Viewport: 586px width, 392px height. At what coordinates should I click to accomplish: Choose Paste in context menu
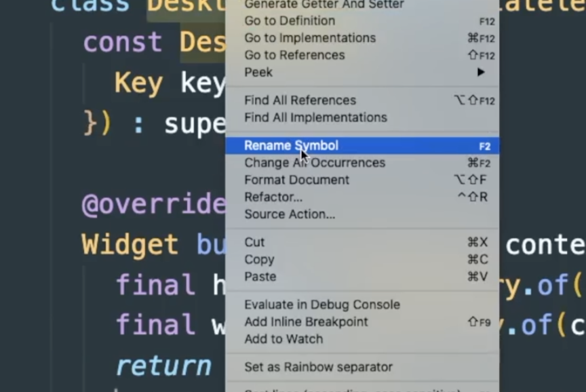click(362, 277)
